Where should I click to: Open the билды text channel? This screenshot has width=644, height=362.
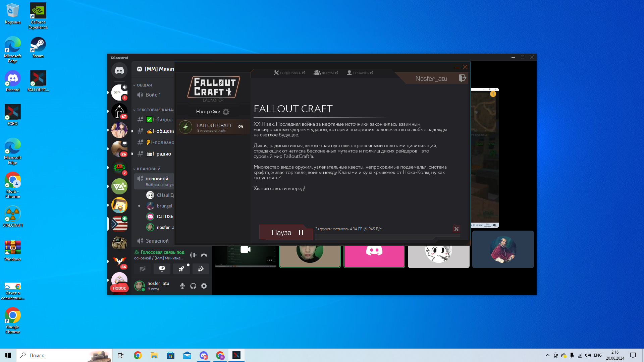(154, 120)
